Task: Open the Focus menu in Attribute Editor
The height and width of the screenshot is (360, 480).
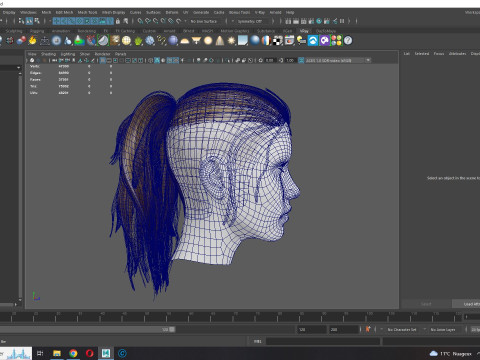Action: click(x=439, y=54)
